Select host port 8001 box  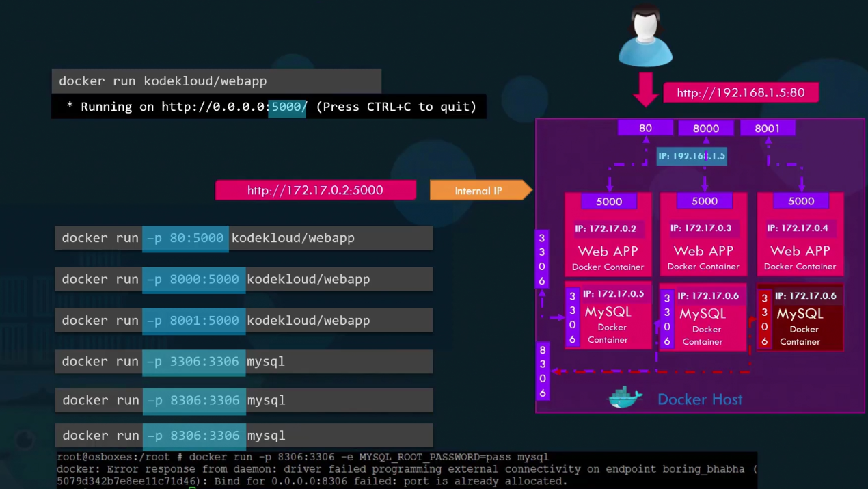(x=767, y=128)
